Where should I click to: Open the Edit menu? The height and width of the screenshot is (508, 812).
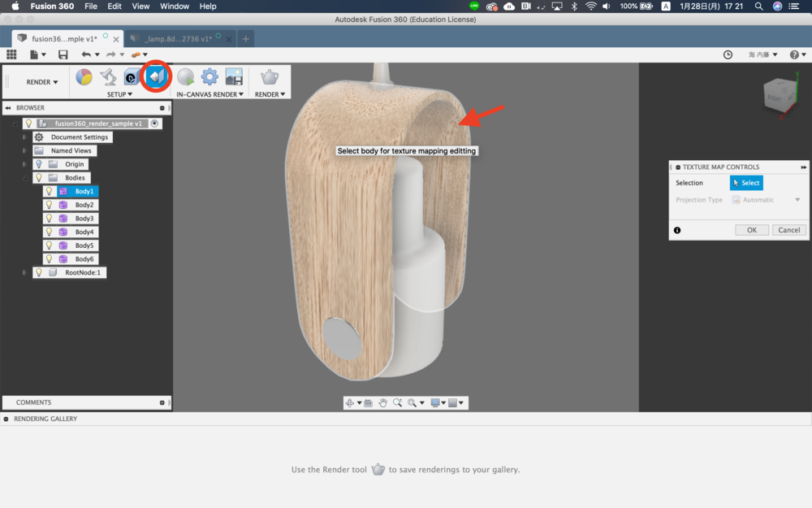(x=114, y=7)
